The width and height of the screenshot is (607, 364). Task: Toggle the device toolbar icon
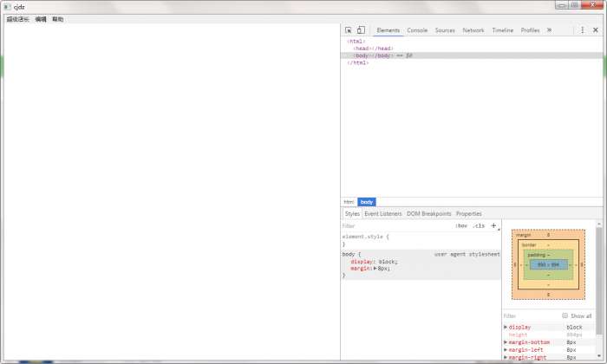[361, 29]
